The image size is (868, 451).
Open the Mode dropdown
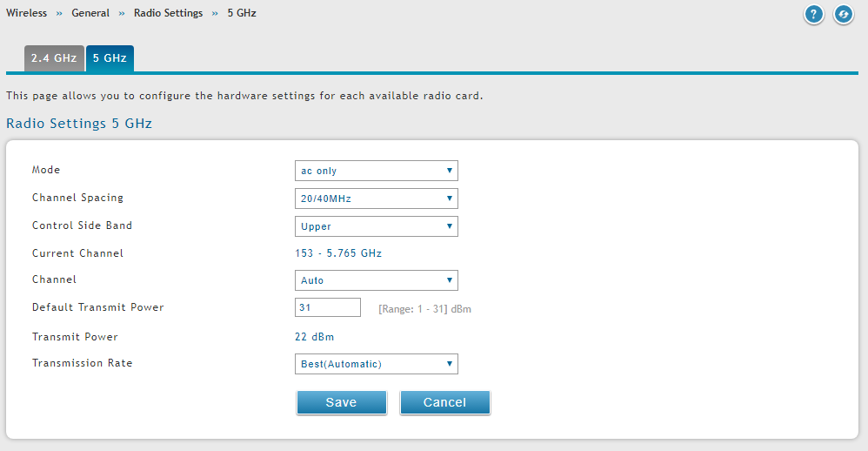(376, 171)
